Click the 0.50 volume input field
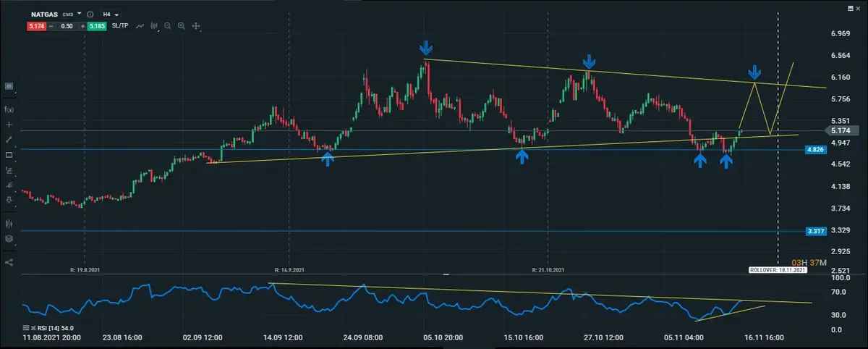Screen dimensions: 868x349 click(x=65, y=26)
